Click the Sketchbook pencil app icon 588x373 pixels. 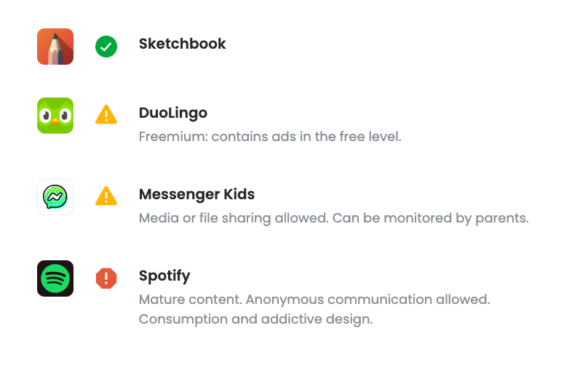click(x=55, y=47)
